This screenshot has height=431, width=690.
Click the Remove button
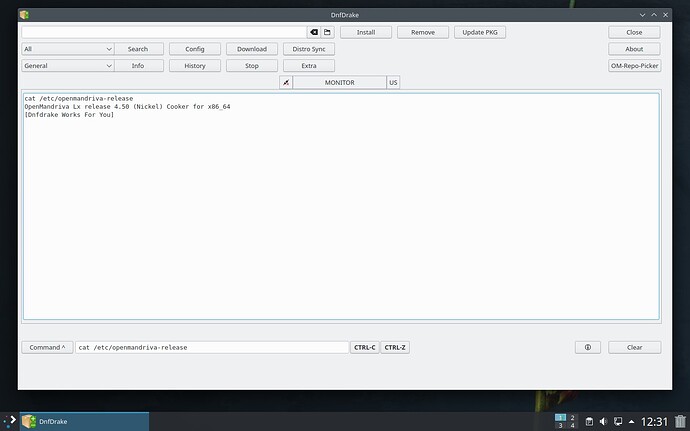coord(423,32)
